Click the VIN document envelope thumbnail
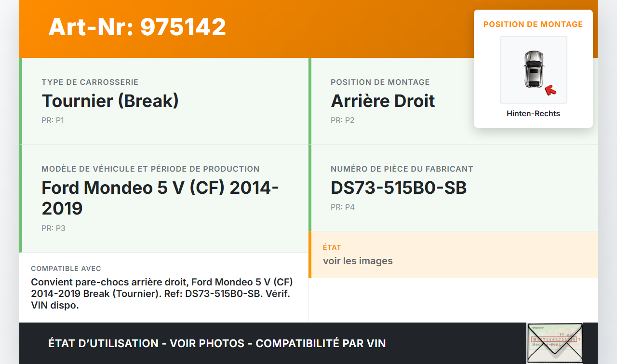This screenshot has height=364, width=617. click(554, 343)
